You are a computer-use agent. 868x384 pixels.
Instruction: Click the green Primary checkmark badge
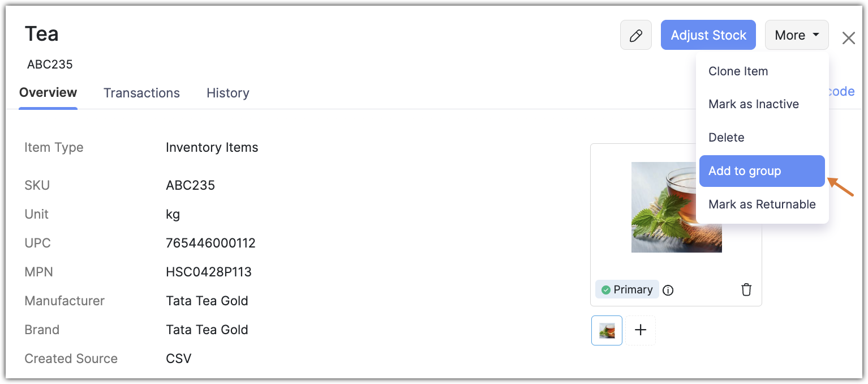(x=626, y=289)
